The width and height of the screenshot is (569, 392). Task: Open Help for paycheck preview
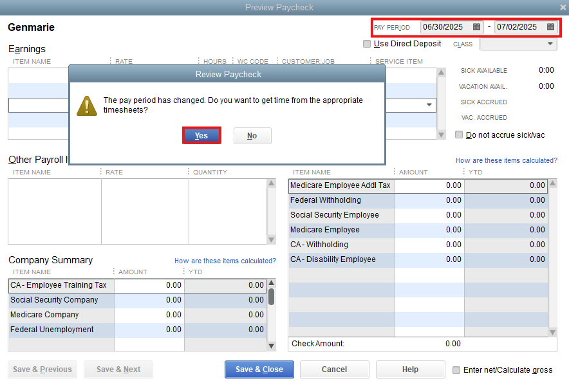click(x=410, y=369)
